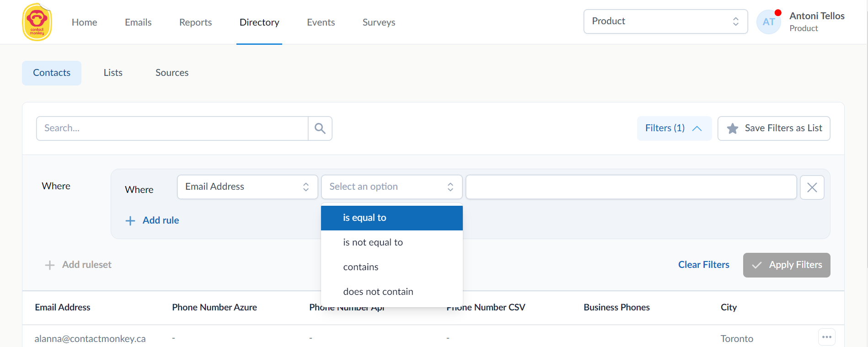Click the ContactMonkey logo

coord(37,22)
